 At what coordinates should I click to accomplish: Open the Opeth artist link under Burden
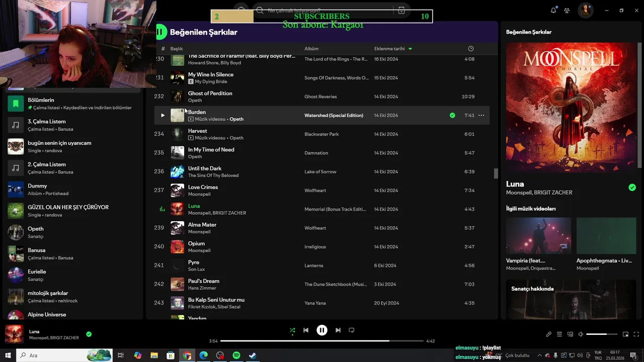(x=236, y=119)
